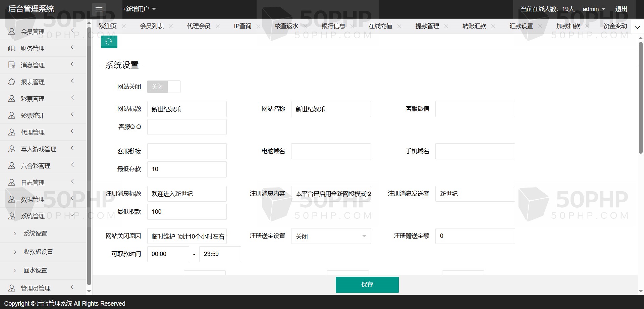The image size is (644, 309).
Task: Switch to the 提款管理 tab
Action: 427,26
